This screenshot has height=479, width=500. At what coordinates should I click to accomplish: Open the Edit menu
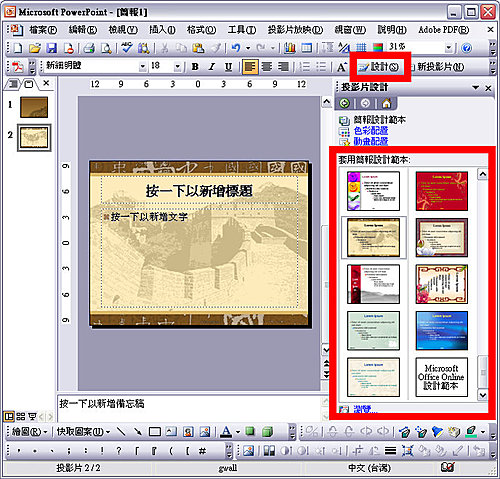point(83,30)
